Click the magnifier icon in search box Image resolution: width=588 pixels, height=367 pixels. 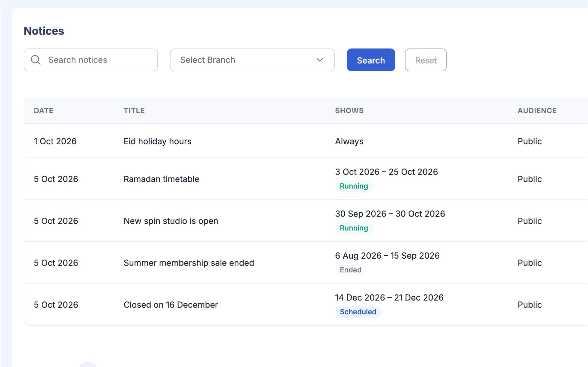tap(36, 60)
